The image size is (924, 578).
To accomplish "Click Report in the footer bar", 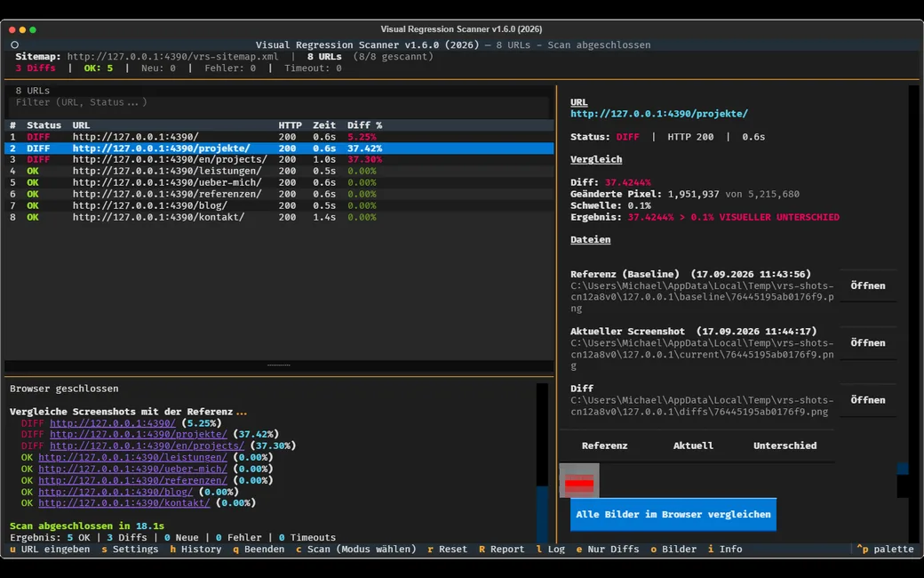I will click(501, 550).
